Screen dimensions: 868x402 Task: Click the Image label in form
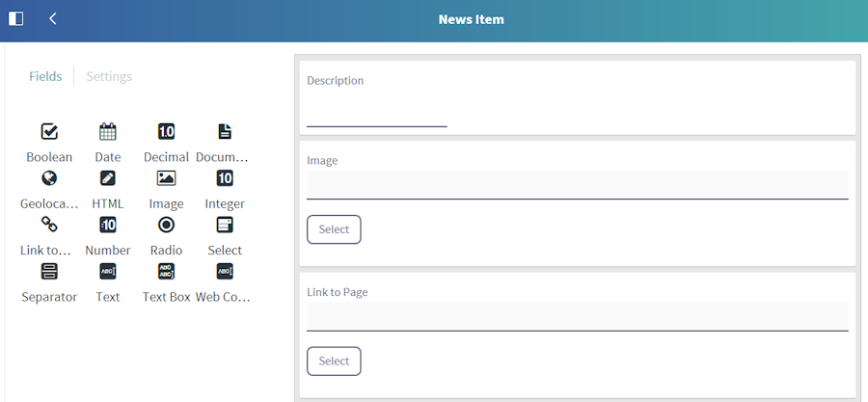[x=322, y=160]
